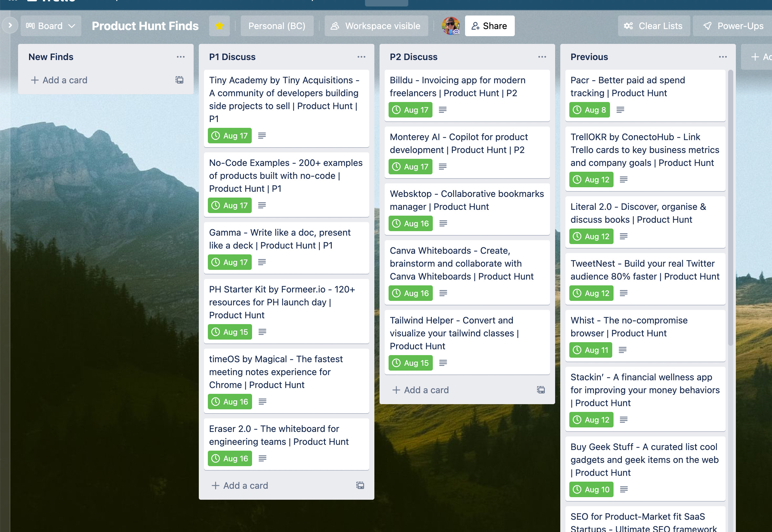Open New Finds list actions menu

(x=181, y=57)
